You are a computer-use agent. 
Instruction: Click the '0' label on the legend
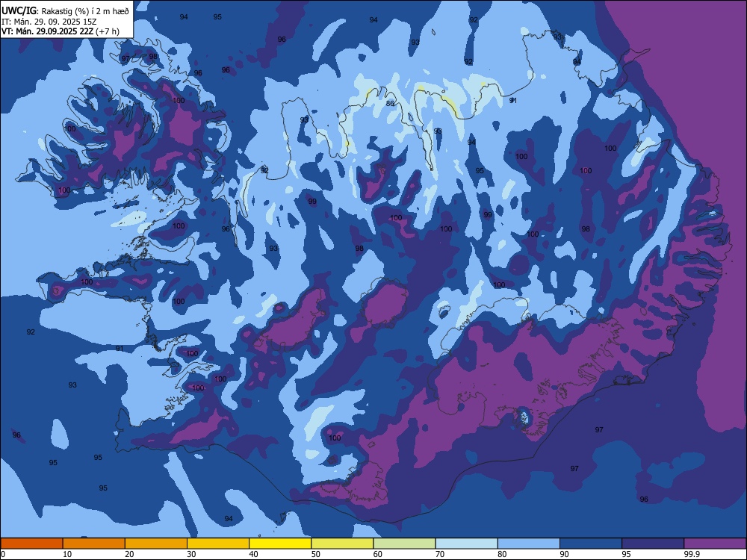(x=3, y=554)
